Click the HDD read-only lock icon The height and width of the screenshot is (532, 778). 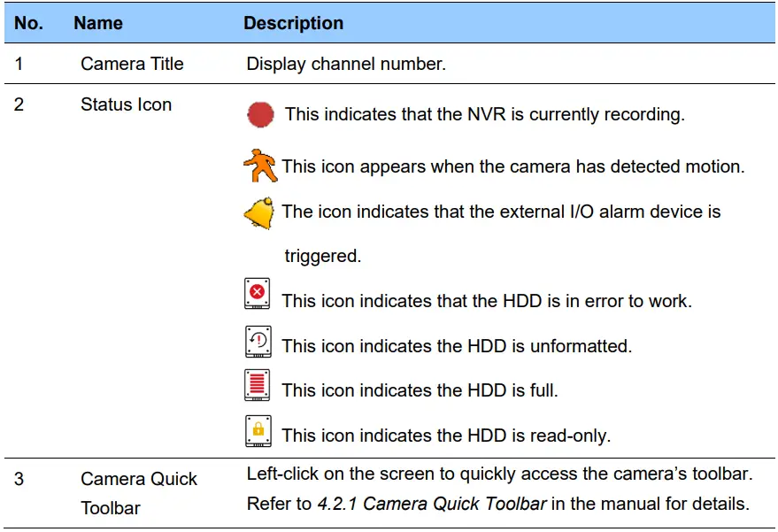coord(258,430)
